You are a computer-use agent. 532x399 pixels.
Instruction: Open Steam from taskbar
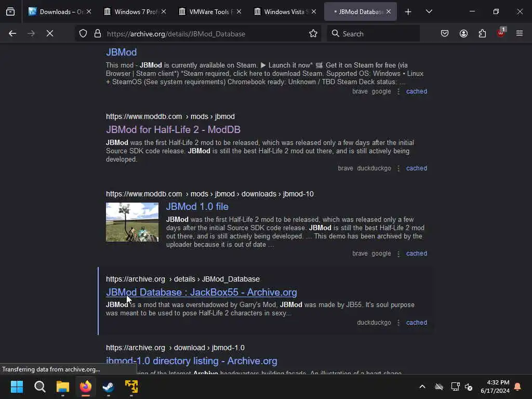(109, 387)
